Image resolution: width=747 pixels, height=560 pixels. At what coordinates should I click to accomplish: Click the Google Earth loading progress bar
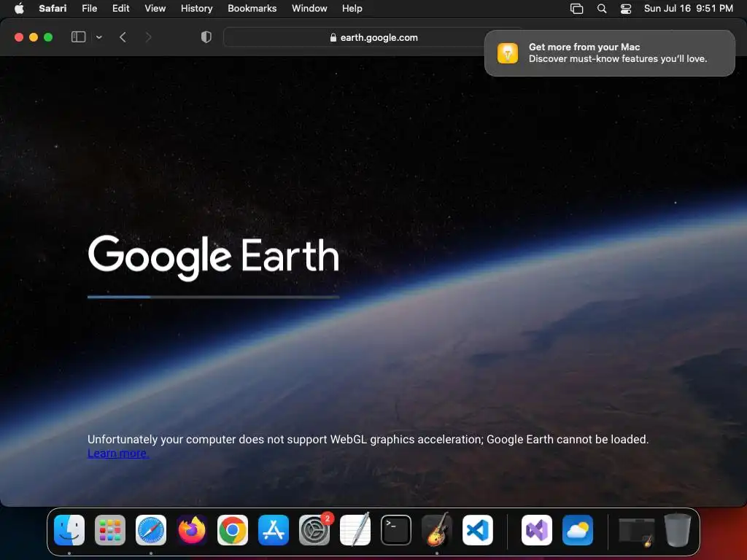[214, 297]
